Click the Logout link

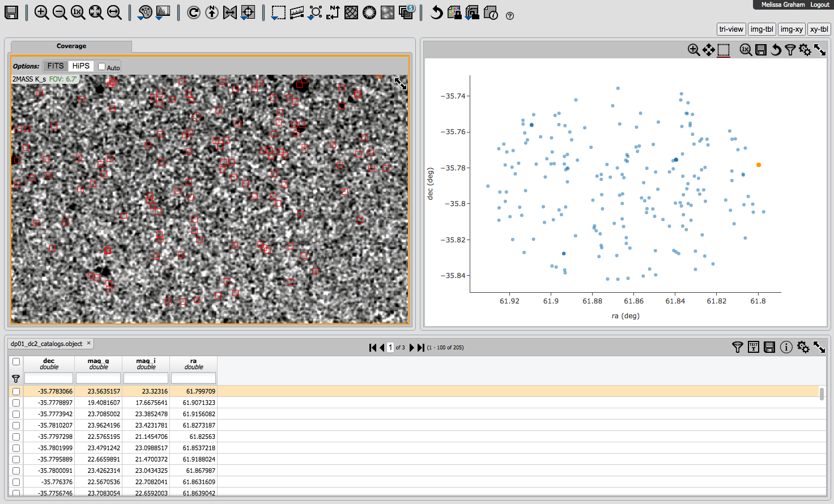[x=820, y=5]
